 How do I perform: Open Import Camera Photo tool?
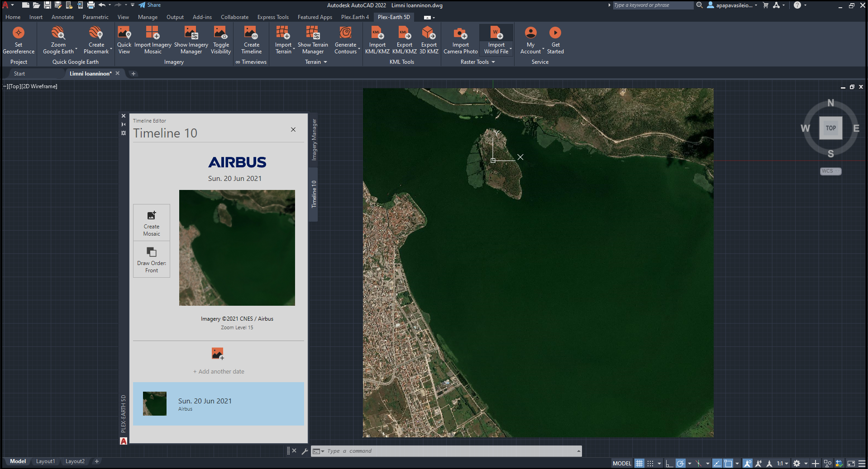[460, 40]
